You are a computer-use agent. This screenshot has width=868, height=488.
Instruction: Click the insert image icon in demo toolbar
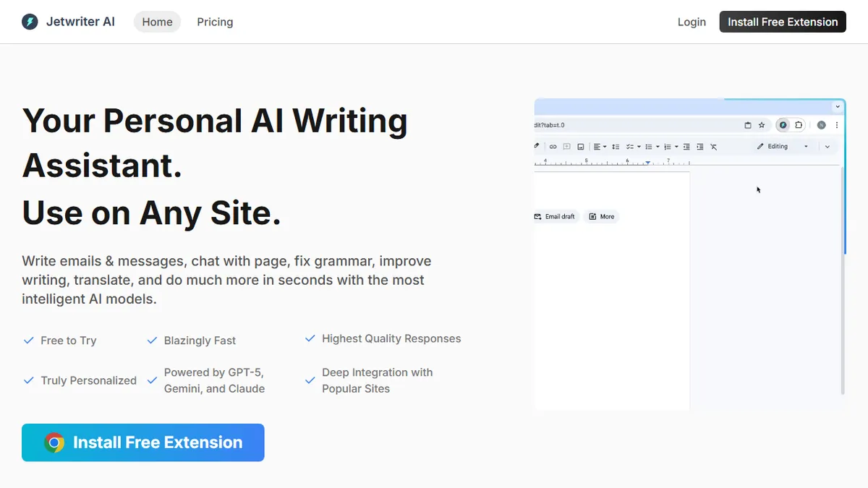point(581,147)
